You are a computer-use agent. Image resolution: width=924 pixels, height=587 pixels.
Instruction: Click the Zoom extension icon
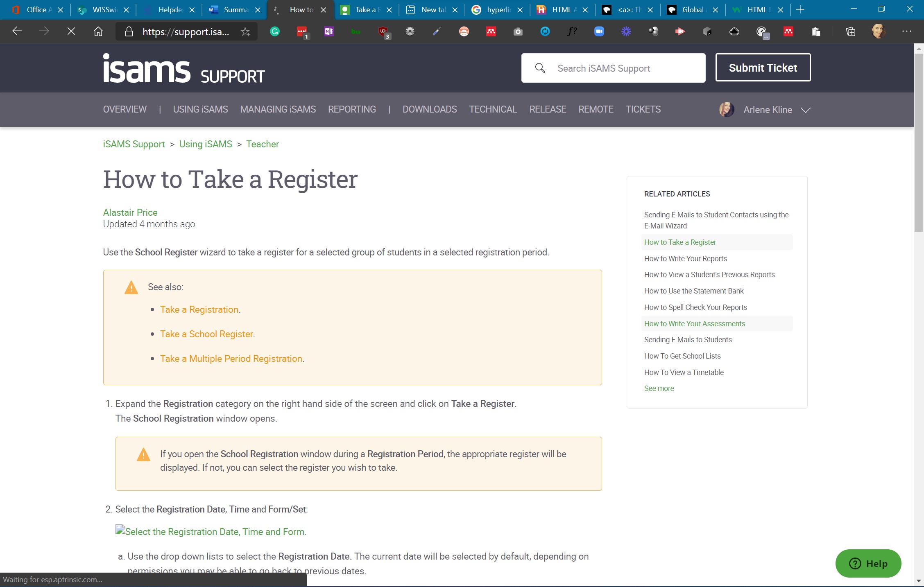click(599, 32)
